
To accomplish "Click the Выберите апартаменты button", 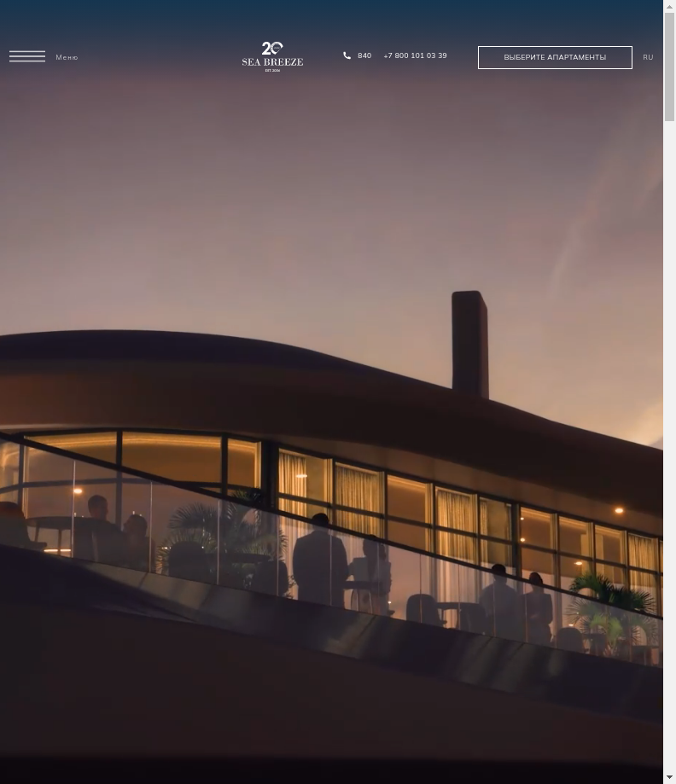I will [x=555, y=57].
